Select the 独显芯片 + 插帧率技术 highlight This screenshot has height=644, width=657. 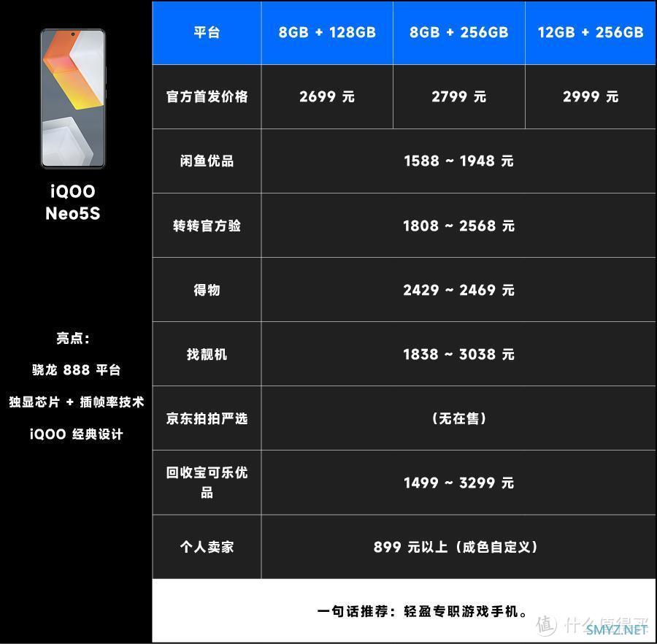click(76, 402)
